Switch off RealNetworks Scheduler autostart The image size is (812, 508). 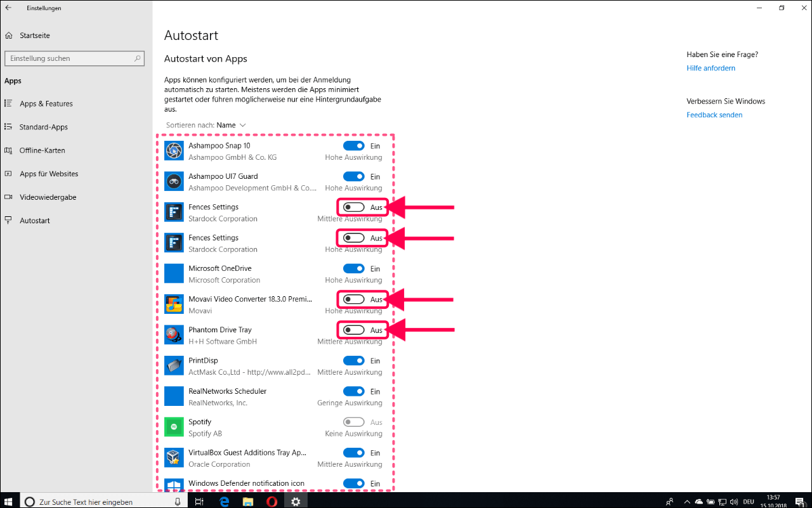[x=354, y=391]
